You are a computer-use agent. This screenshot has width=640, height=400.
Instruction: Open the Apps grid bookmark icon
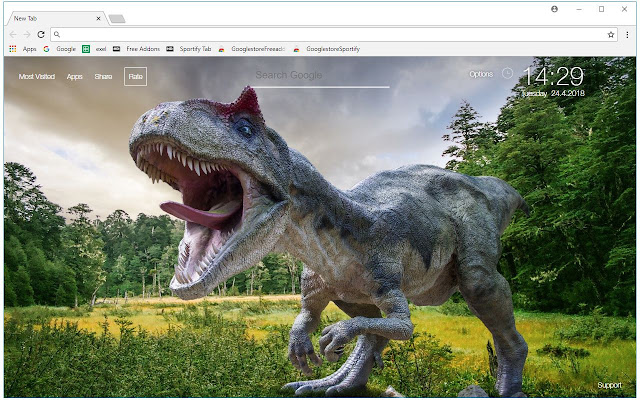[13, 49]
